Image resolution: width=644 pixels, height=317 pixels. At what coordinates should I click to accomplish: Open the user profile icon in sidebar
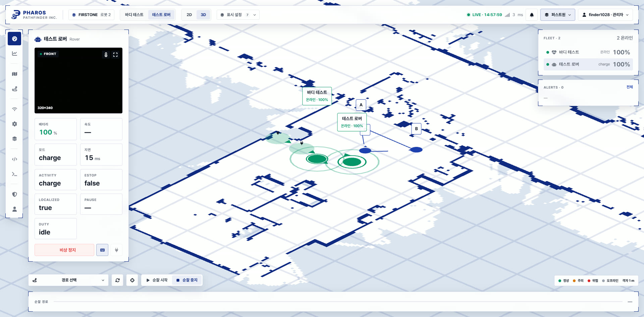click(x=14, y=209)
